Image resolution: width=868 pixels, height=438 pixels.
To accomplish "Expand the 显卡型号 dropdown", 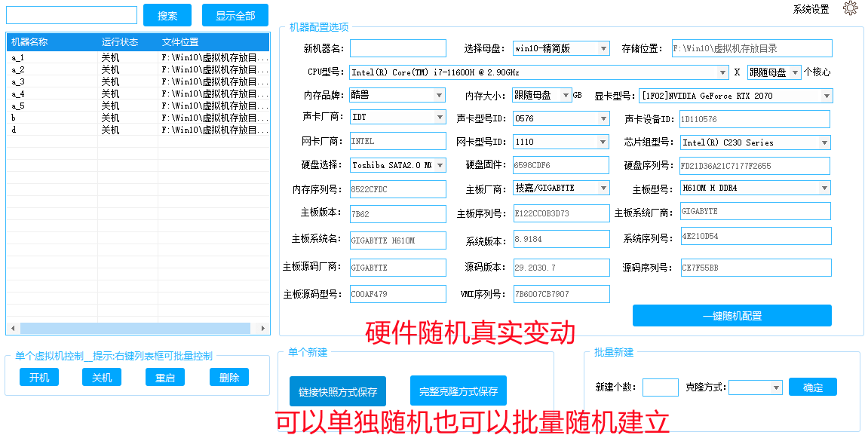I will 827,96.
